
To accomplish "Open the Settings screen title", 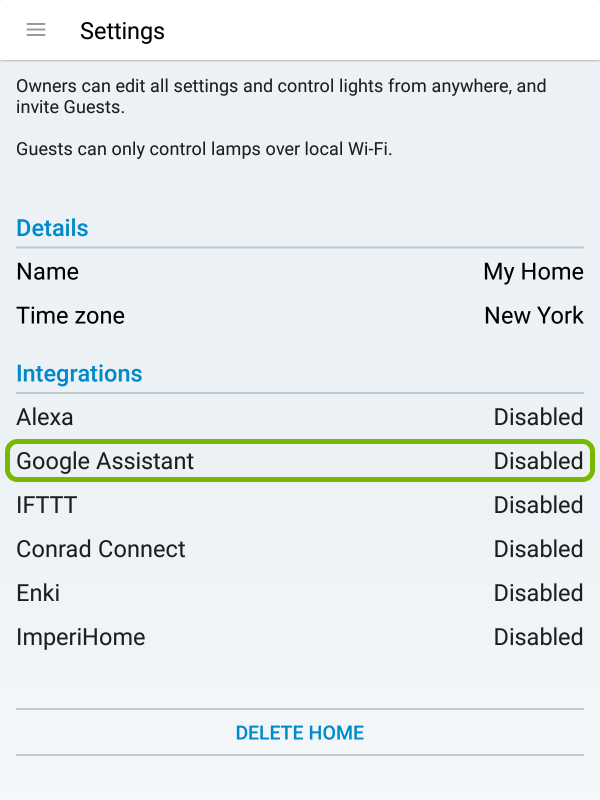I will point(122,31).
